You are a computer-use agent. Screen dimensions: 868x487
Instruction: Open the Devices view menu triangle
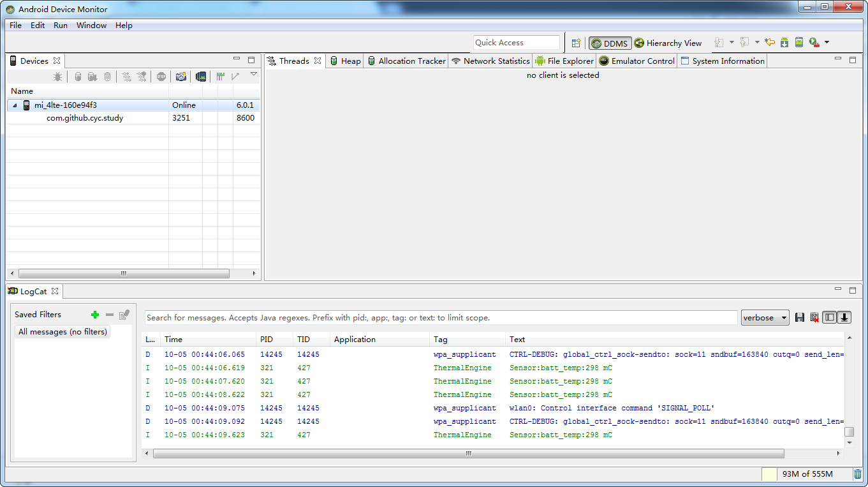pyautogui.click(x=253, y=75)
